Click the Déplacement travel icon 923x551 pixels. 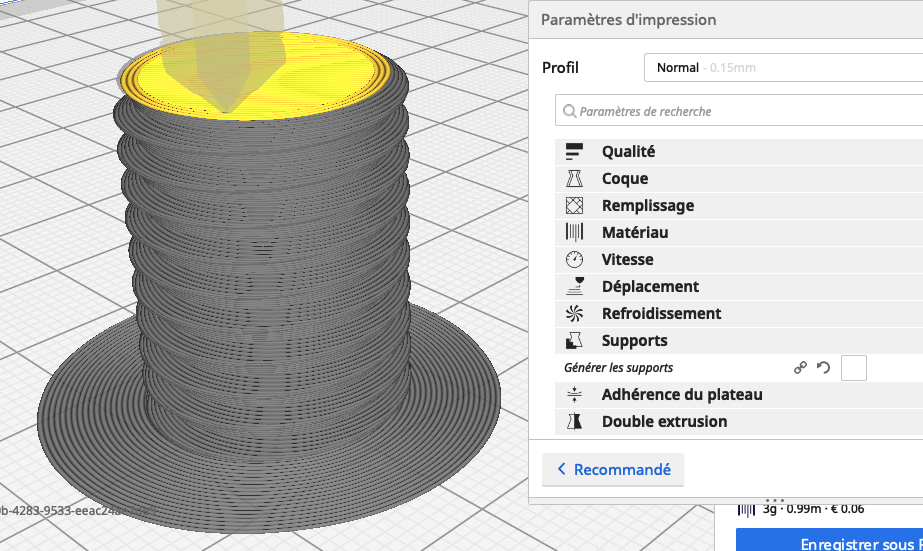(x=575, y=286)
